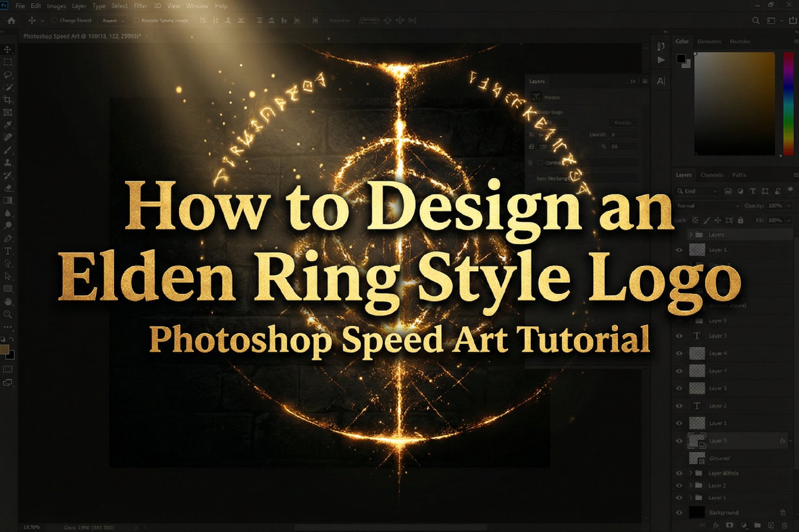The height and width of the screenshot is (532, 799).
Task: Select the Lasso tool
Action: click(8, 74)
